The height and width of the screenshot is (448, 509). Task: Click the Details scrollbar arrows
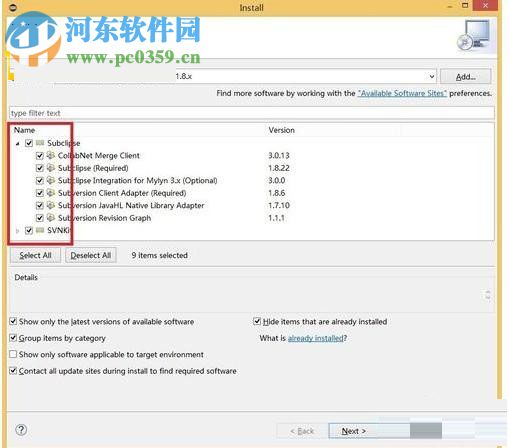click(488, 294)
